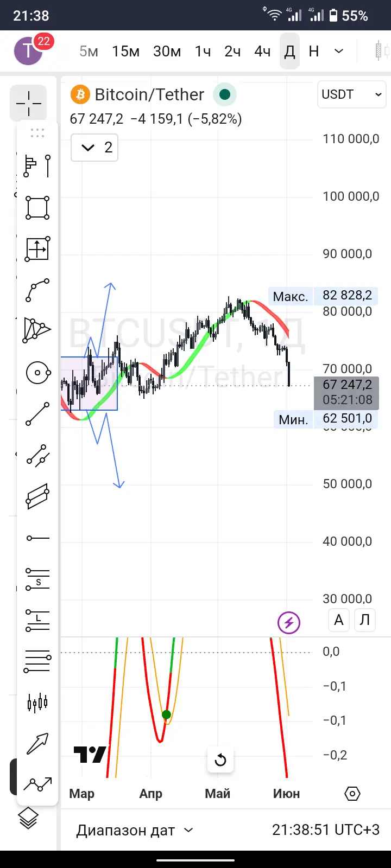This screenshot has width=391, height=868.
Task: Tap the toolbar drag handle dots
Action: pyautogui.click(x=37, y=133)
